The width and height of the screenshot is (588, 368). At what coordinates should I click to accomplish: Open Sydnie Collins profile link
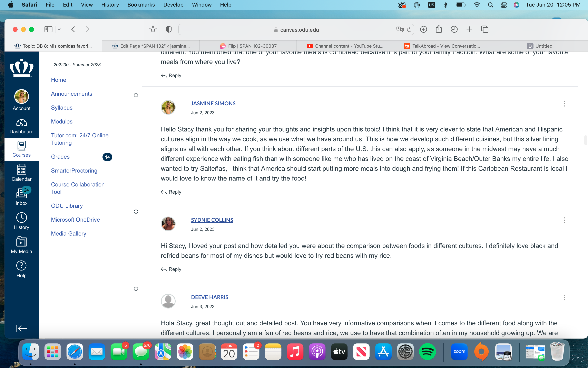[212, 220]
